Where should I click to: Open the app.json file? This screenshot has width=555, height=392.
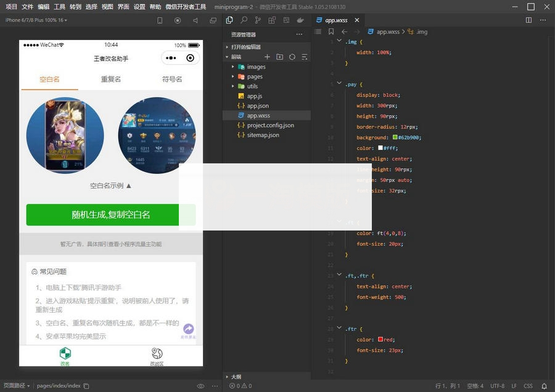click(257, 106)
